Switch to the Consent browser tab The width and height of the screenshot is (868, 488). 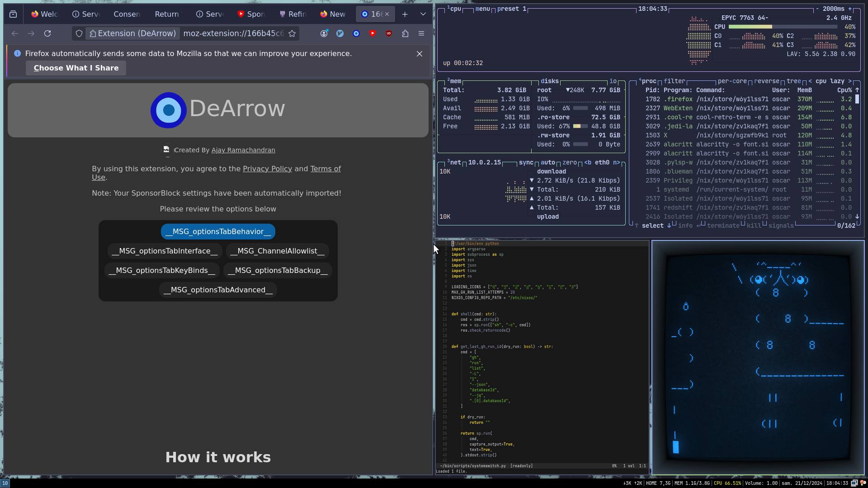127,14
